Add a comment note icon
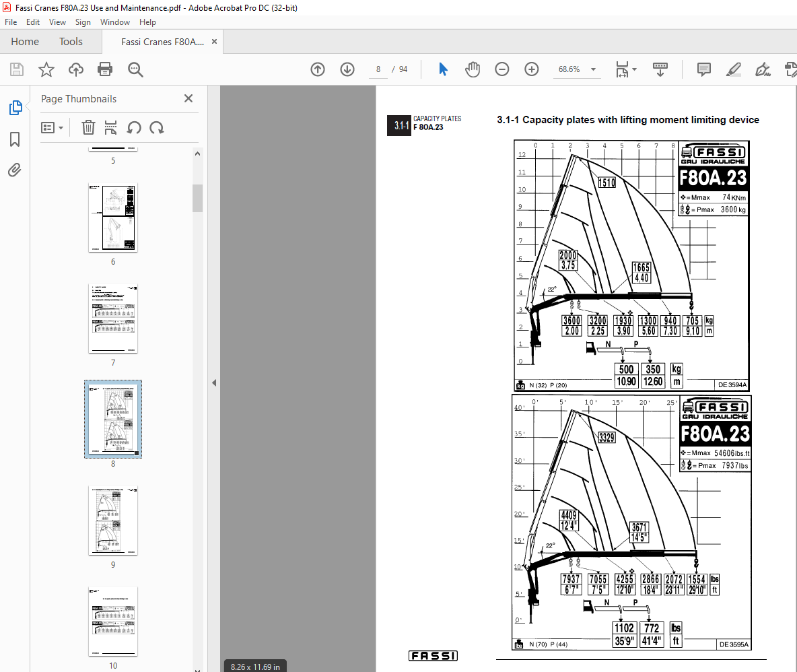 pyautogui.click(x=704, y=69)
